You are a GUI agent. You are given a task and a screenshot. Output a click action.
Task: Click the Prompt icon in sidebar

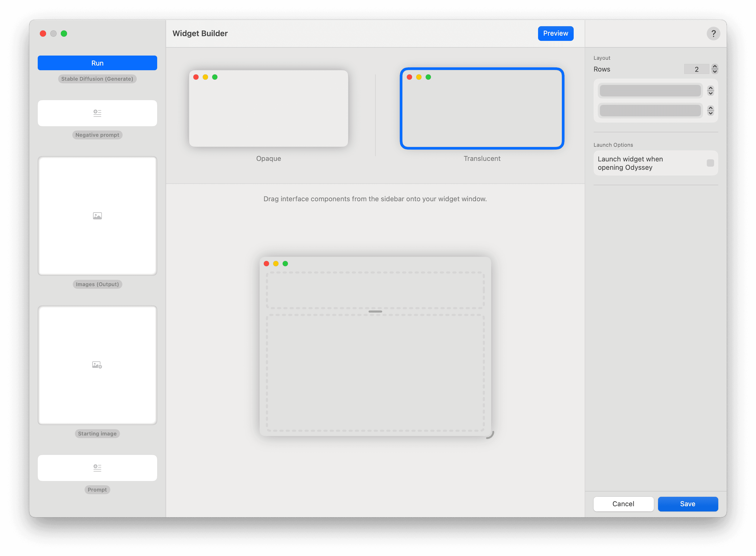coord(97,467)
